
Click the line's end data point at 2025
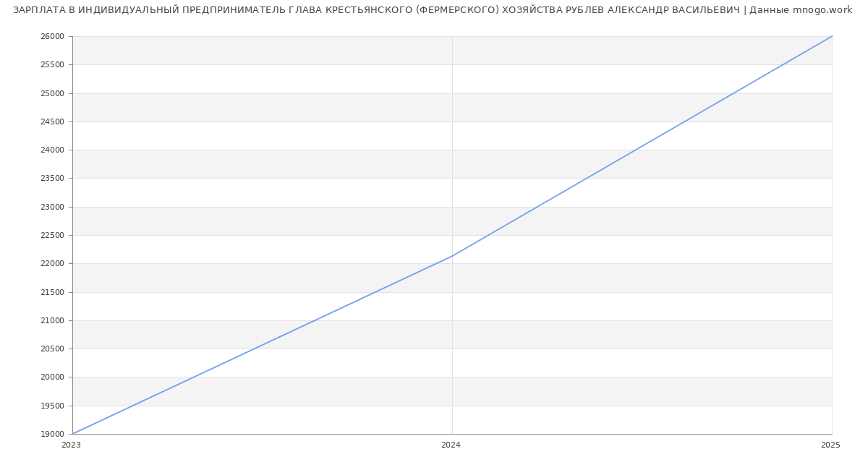tap(832, 36)
